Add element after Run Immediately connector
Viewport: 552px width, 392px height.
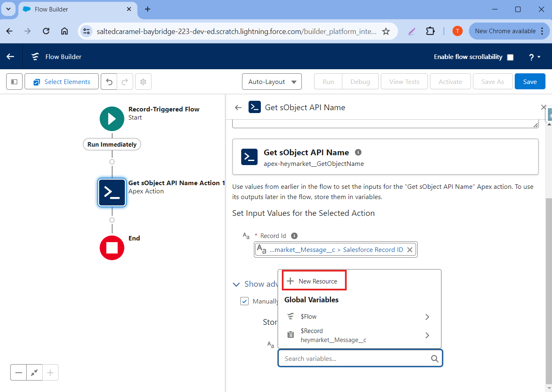point(112,162)
